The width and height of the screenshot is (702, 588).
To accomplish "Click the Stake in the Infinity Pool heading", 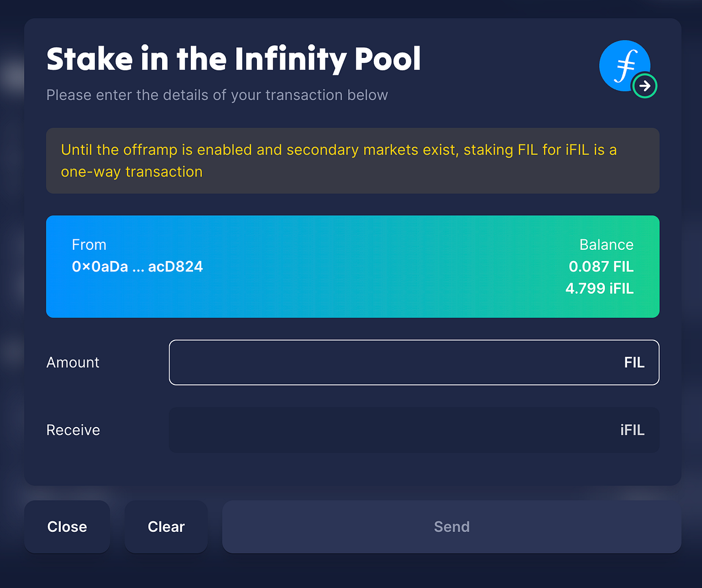I will tap(233, 59).
